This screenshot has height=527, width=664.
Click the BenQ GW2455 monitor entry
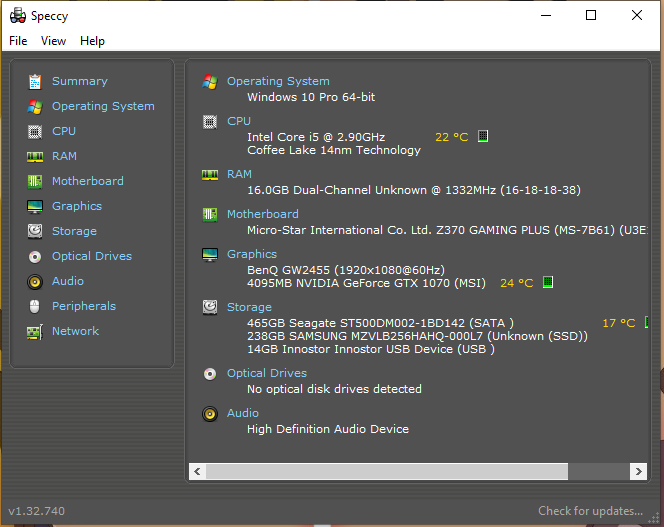346,270
